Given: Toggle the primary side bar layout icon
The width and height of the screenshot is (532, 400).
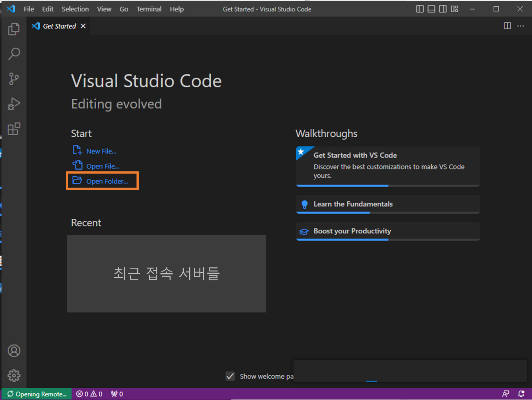Looking at the screenshot, I should click(x=420, y=9).
